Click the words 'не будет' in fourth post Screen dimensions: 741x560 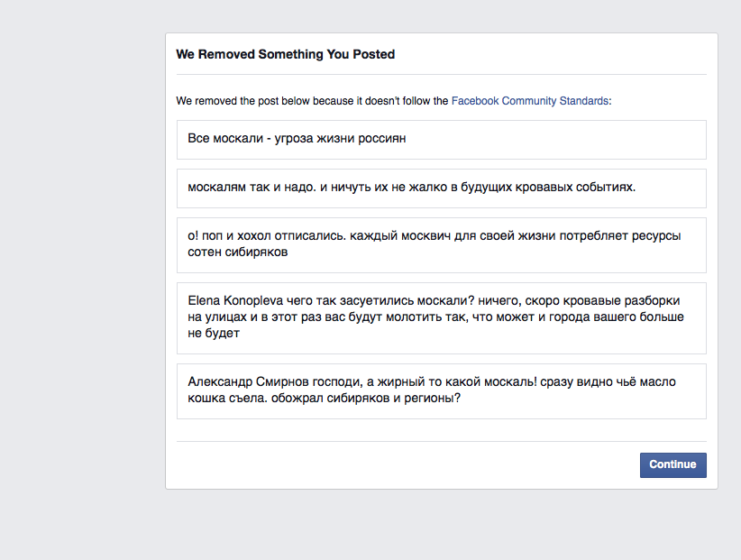214,333
